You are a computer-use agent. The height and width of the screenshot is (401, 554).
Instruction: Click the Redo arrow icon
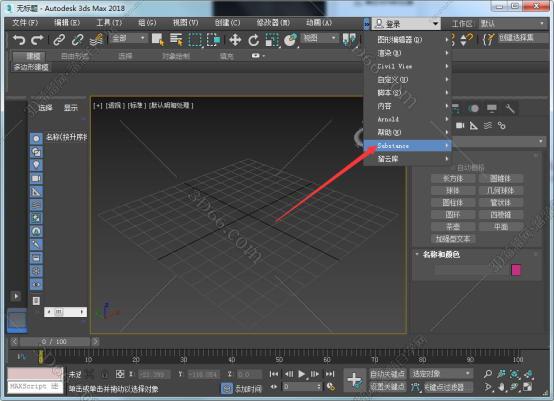37,40
